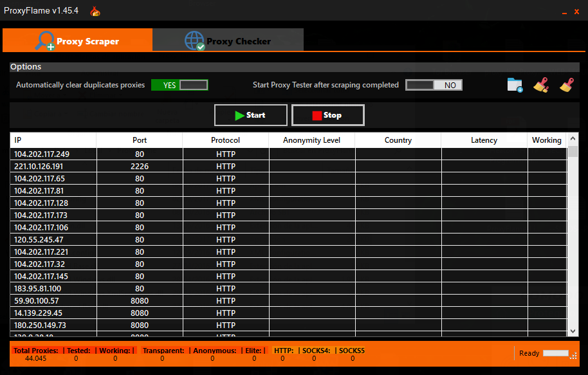588x375 pixels.
Task: Click the proxy list scrollbar thumb
Action: pyautogui.click(x=573, y=152)
